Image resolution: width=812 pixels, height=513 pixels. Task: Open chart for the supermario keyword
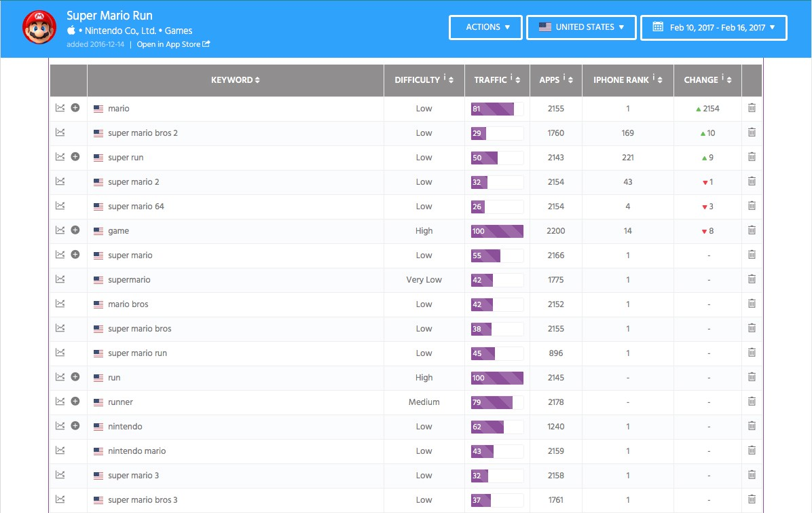(60, 279)
